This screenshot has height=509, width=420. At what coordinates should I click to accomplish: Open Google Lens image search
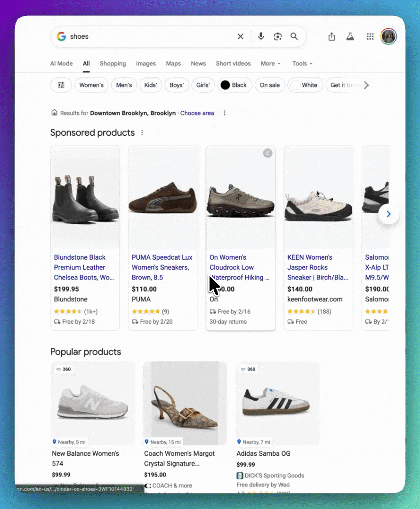click(278, 37)
